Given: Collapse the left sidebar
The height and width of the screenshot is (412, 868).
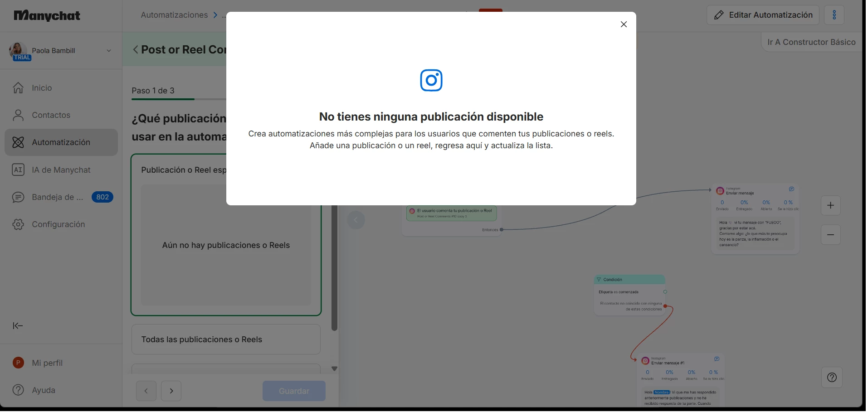Looking at the screenshot, I should 18,326.
